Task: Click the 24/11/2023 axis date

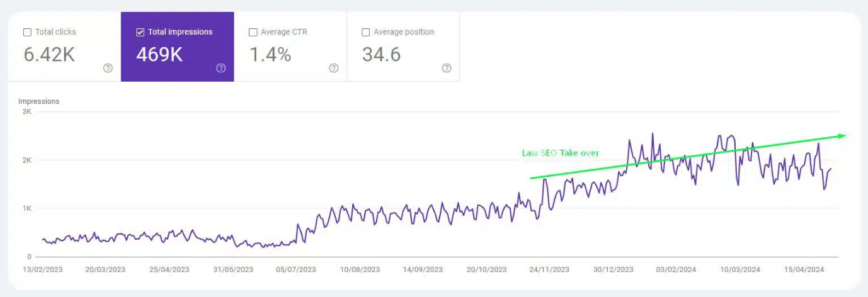Action: [x=549, y=269]
